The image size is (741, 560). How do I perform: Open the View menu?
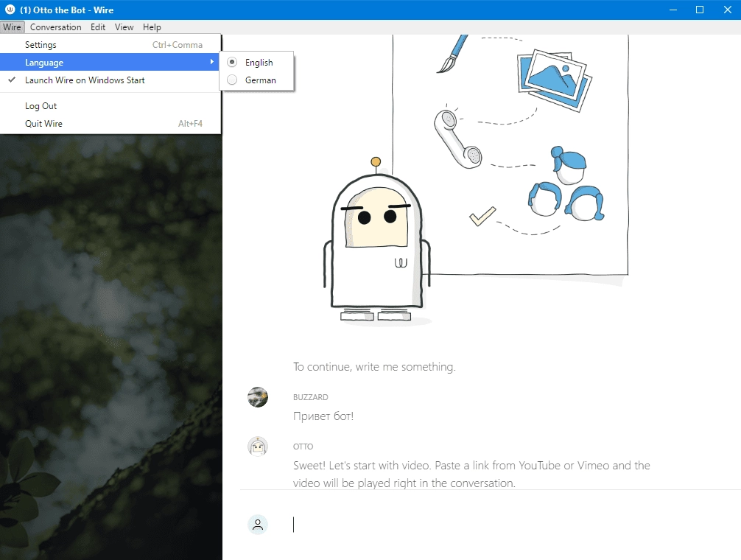pos(124,27)
